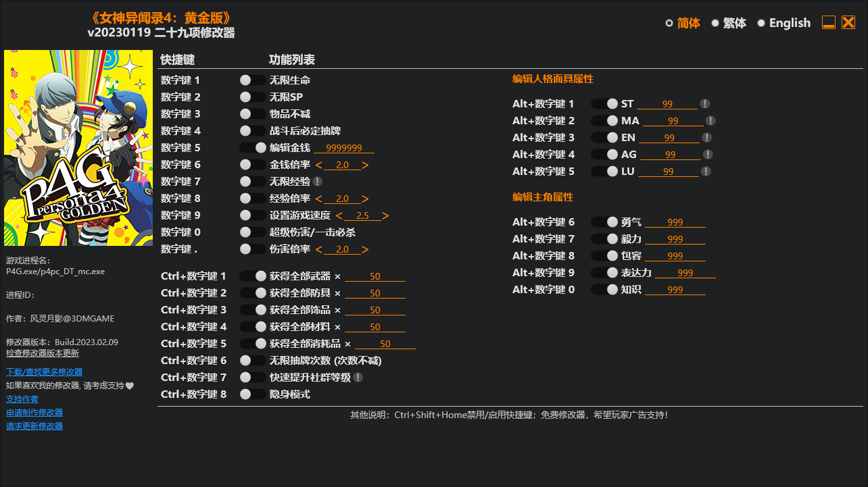Click info icon next to LU value
Viewport: 868px width, 487px height.
[x=706, y=172]
